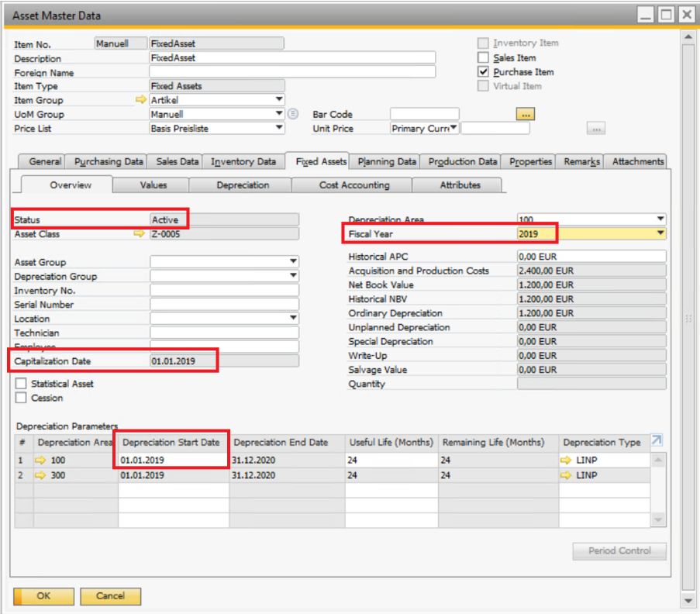Open the LINP depreciation type link in row 2

[x=567, y=475]
